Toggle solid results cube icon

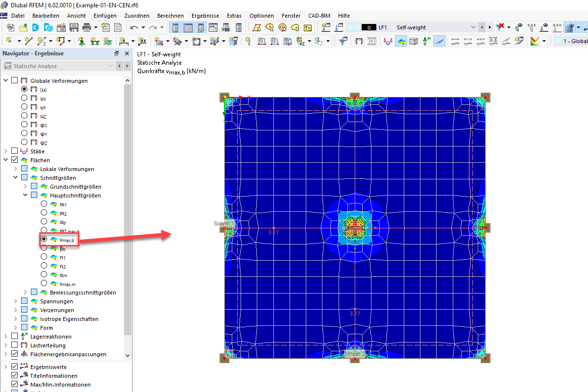coord(414,42)
